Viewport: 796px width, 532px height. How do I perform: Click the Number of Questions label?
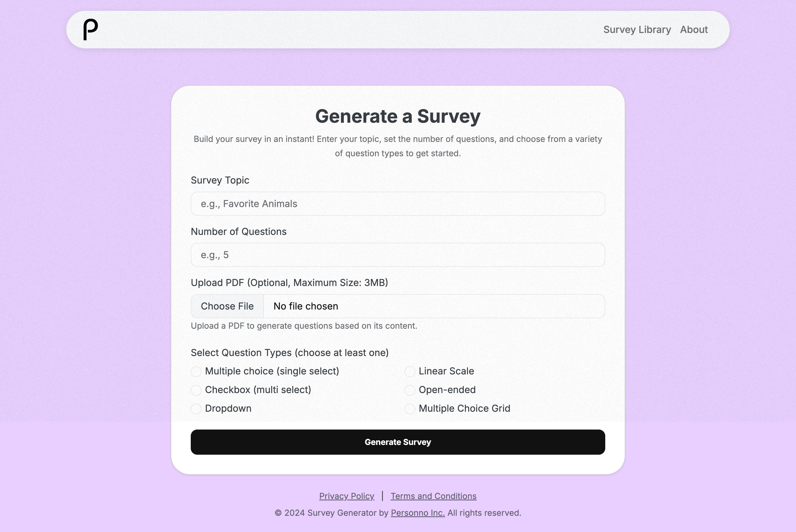pos(238,231)
